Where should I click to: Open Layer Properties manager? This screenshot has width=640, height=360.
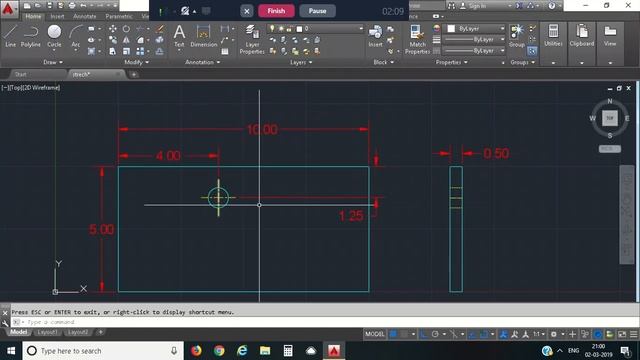click(x=252, y=39)
